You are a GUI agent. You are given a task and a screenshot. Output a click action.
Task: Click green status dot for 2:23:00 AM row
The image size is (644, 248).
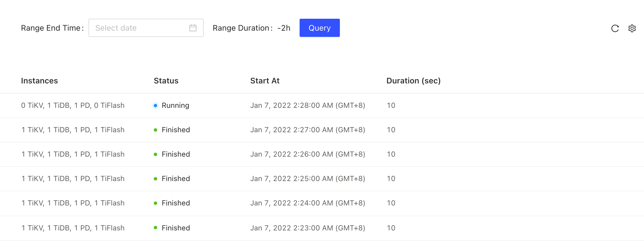(155, 228)
